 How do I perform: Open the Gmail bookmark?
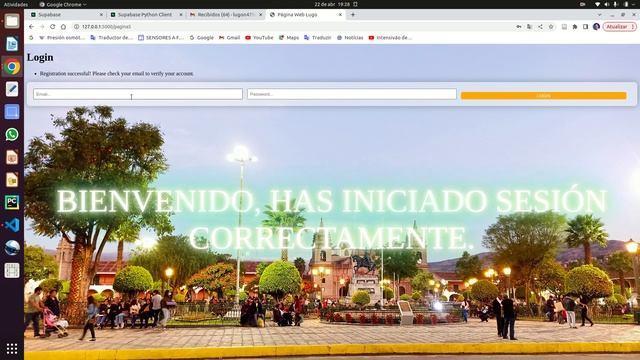(229, 38)
